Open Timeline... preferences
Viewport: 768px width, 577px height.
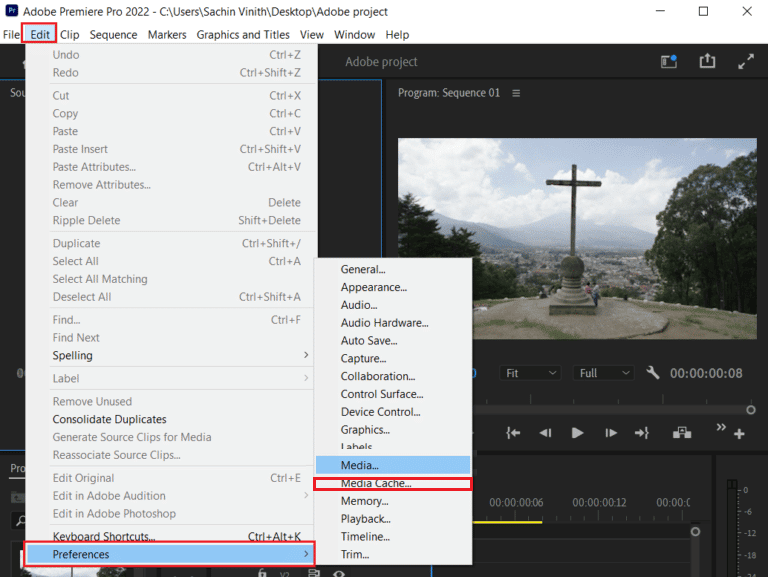(393, 537)
